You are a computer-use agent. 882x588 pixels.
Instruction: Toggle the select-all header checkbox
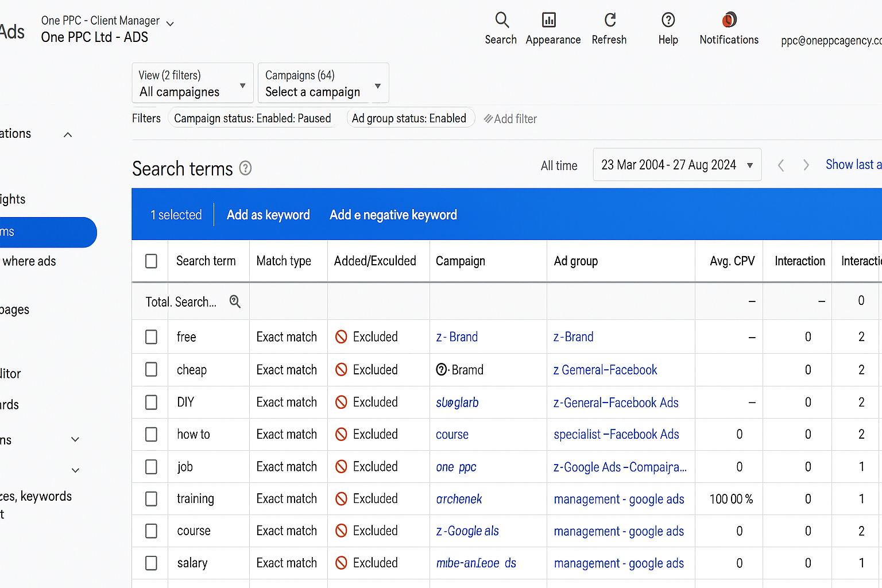click(x=151, y=261)
